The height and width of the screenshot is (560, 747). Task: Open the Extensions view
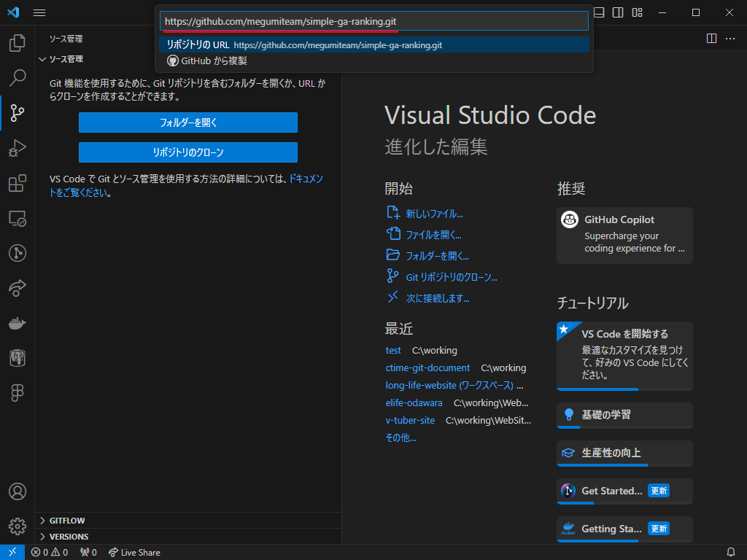(x=18, y=183)
